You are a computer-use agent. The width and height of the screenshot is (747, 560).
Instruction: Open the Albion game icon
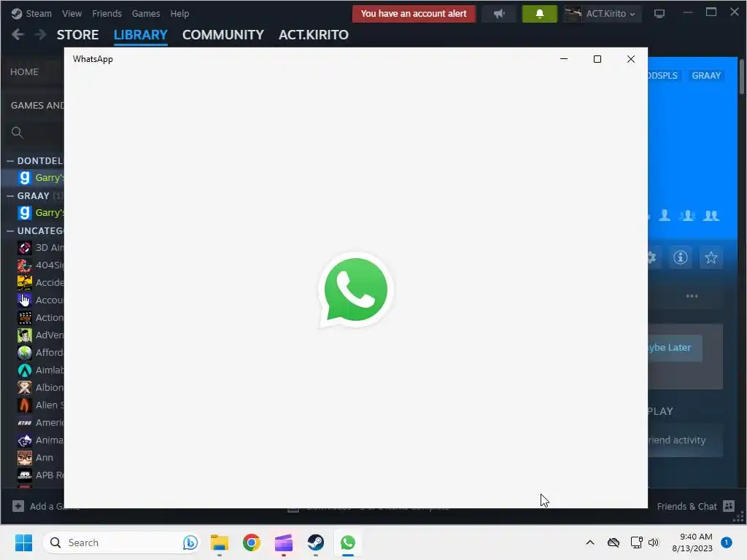(24, 388)
